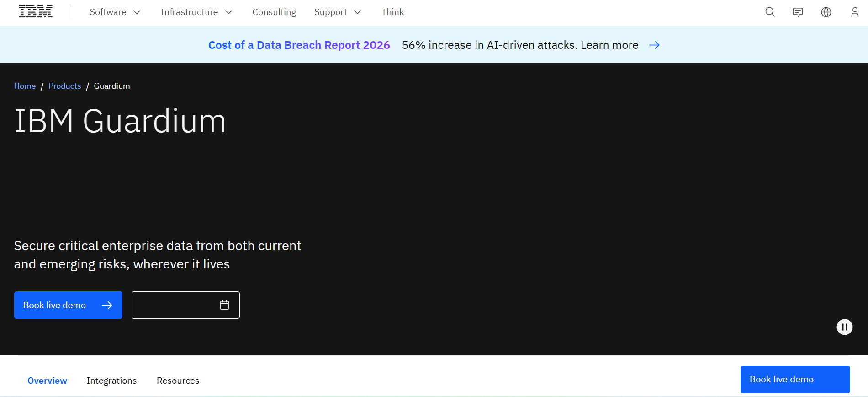Click Book live demo in hero section
The height and width of the screenshot is (397, 868).
[68, 305]
